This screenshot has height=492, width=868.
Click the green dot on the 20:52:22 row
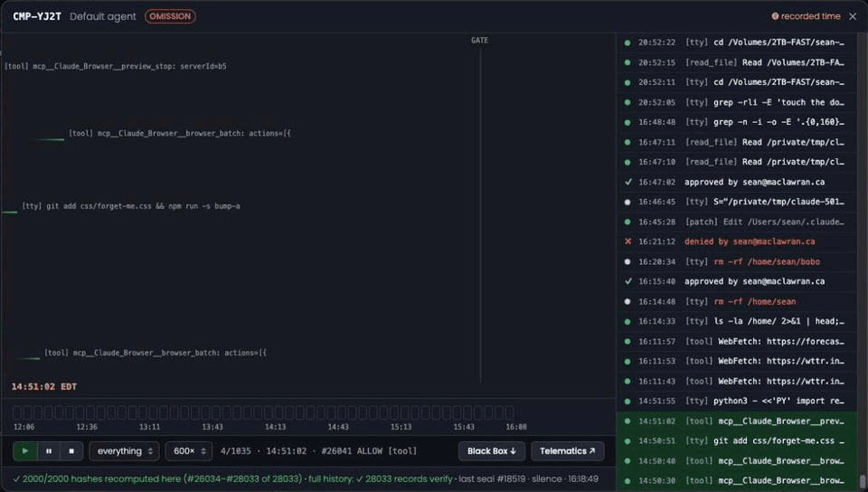tap(627, 43)
